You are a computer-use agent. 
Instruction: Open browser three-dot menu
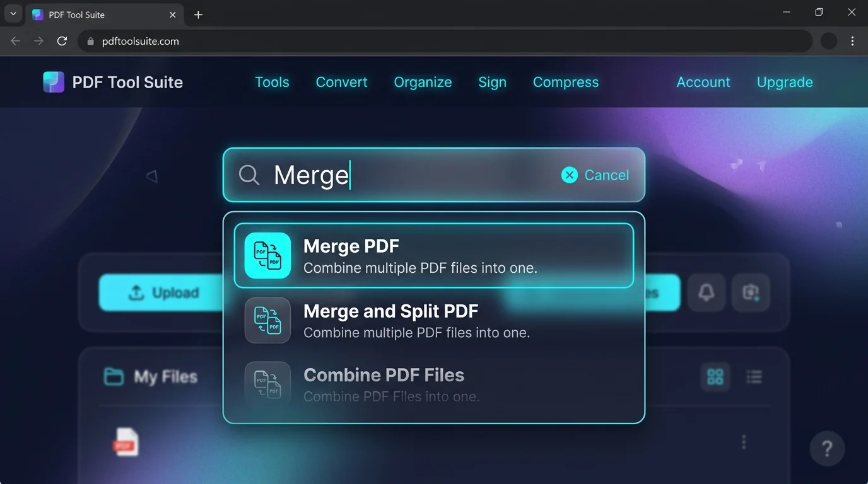[852, 41]
